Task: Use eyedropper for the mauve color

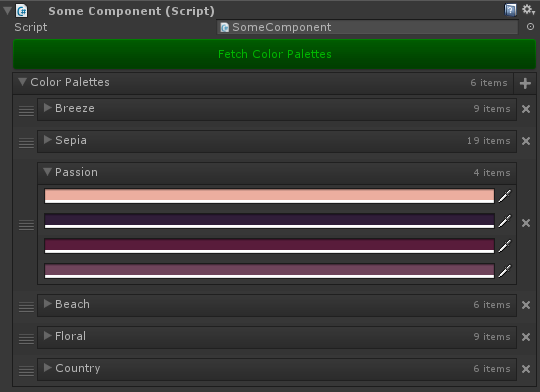Action: [x=505, y=271]
